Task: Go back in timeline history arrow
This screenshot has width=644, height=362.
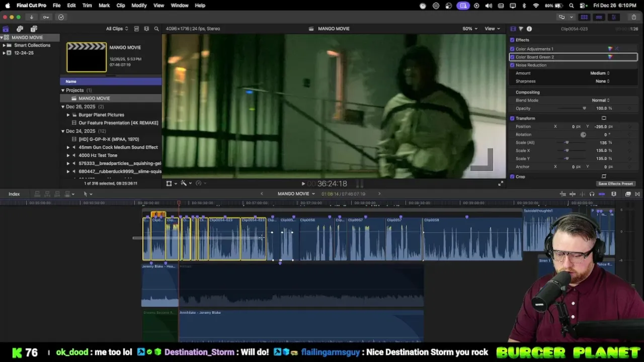Action: coord(262,194)
